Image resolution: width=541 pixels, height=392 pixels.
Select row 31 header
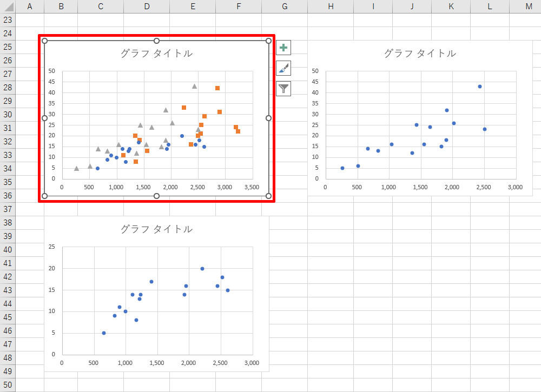tap(8, 128)
